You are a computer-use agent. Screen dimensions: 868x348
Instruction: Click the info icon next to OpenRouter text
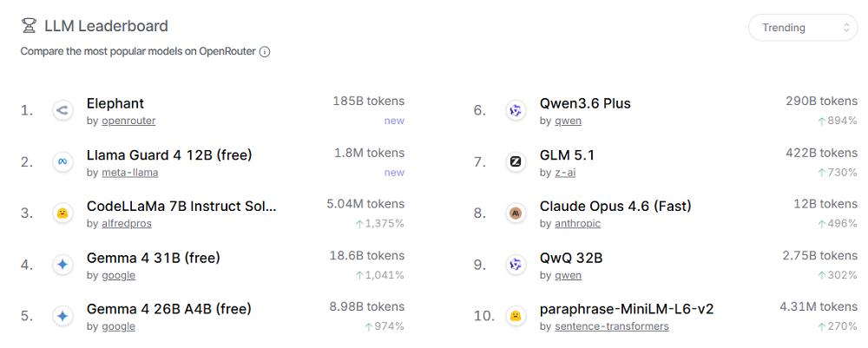click(x=265, y=52)
